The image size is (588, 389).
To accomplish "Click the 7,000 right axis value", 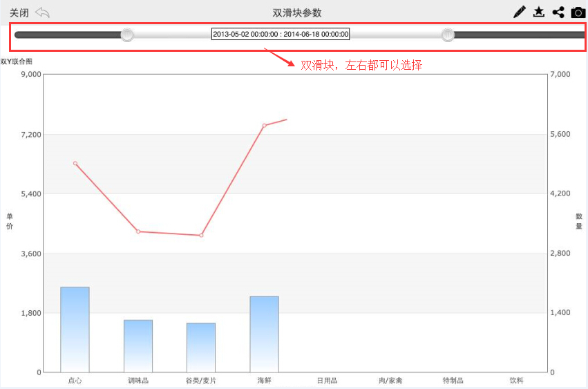I will pyautogui.click(x=560, y=74).
